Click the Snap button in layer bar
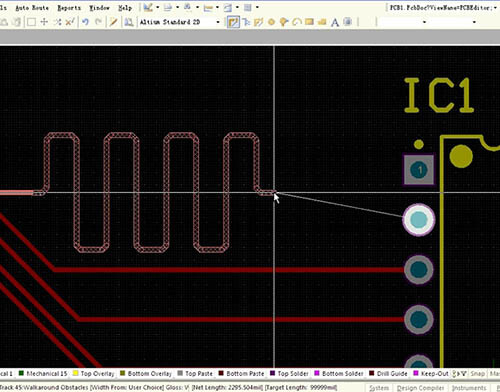 pos(477,374)
